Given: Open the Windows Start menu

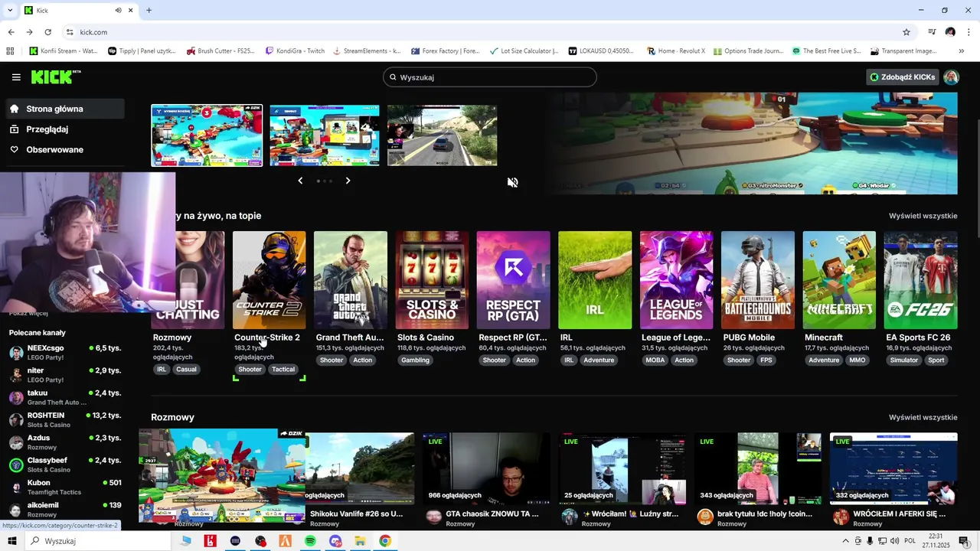Looking at the screenshot, I should (12, 541).
